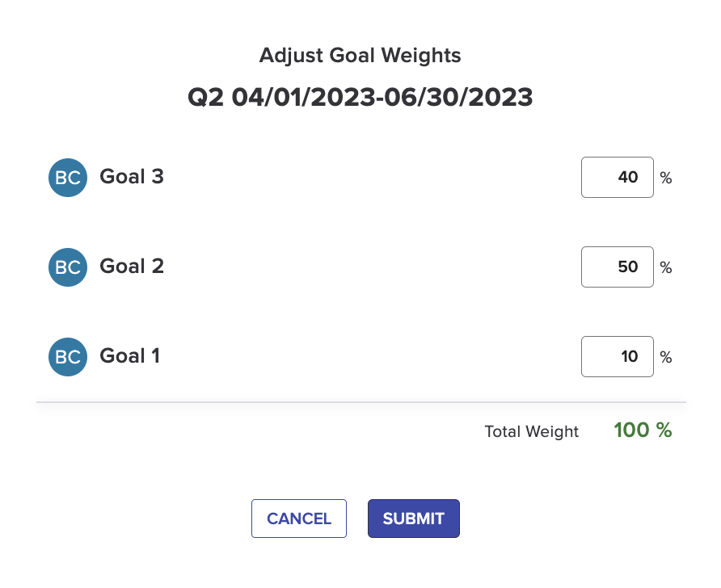Click the Q2 04/01/2023-06/30/2023 period heading
The width and height of the screenshot is (721, 588).
click(360, 98)
